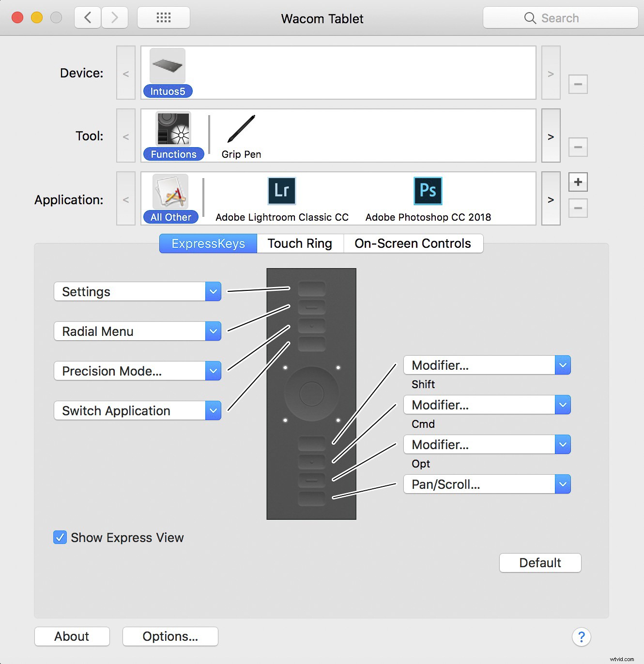Click the Show All grid icon in toolbar
The image size is (644, 664).
pos(163,17)
